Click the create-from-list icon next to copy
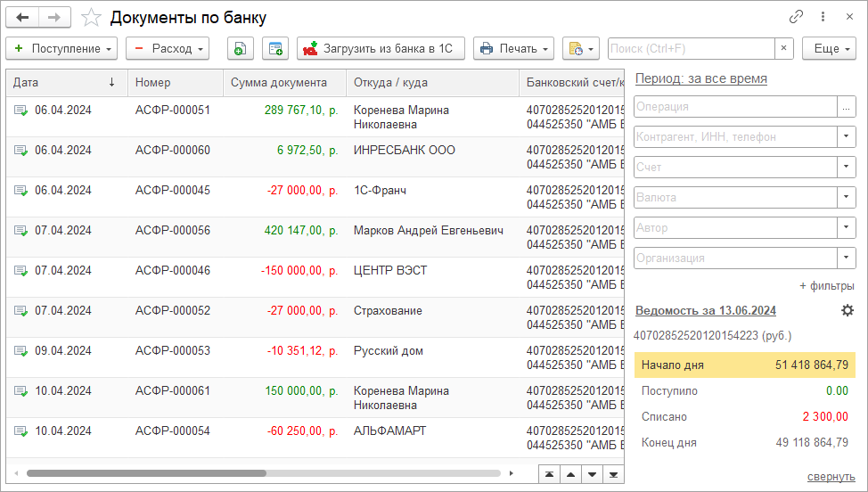 [x=275, y=49]
